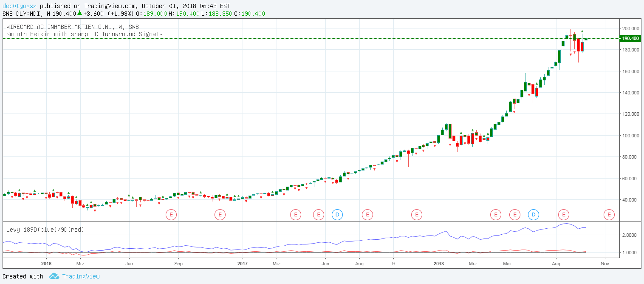Open the dep0tyoxxx author profile link

pyautogui.click(x=20, y=6)
